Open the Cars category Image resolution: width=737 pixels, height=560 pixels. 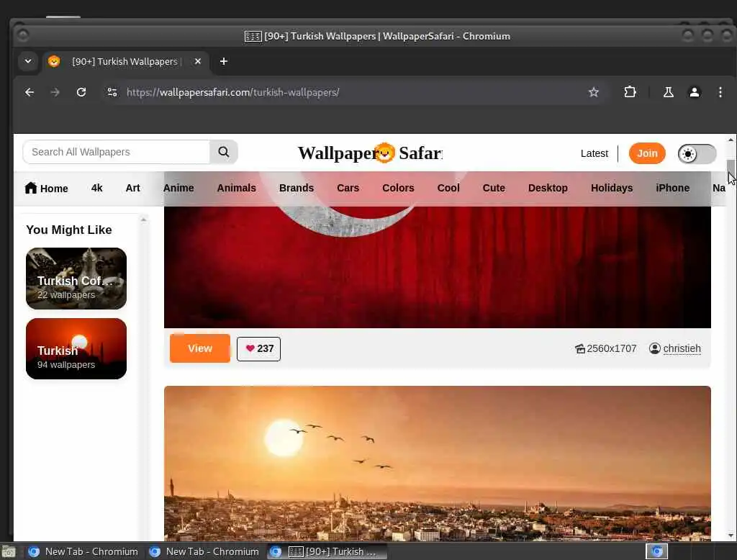(x=348, y=188)
